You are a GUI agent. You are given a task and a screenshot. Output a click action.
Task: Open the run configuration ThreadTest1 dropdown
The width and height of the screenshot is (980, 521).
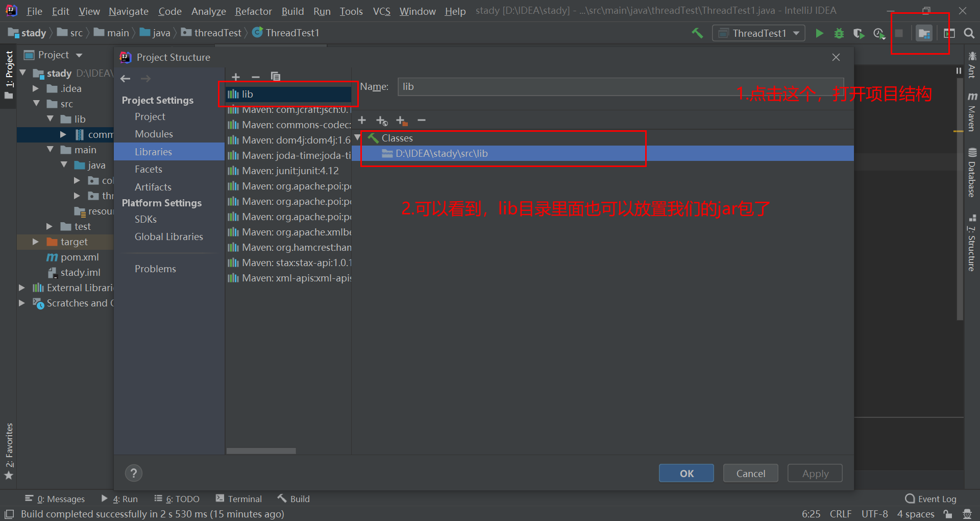[758, 33]
